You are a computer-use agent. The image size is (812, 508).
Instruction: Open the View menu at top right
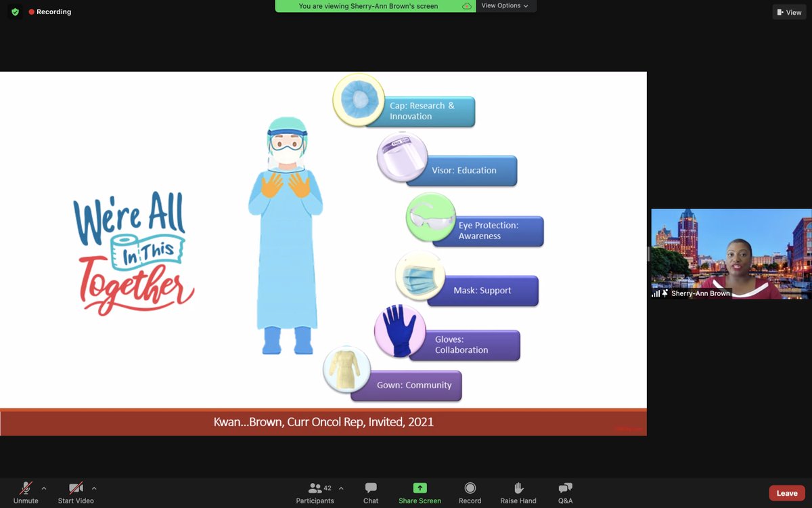click(x=788, y=12)
